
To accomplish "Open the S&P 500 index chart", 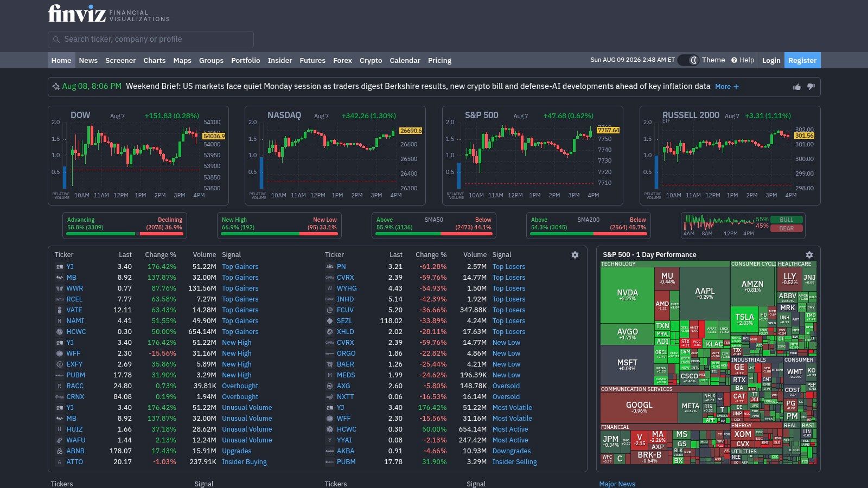I will (533, 156).
